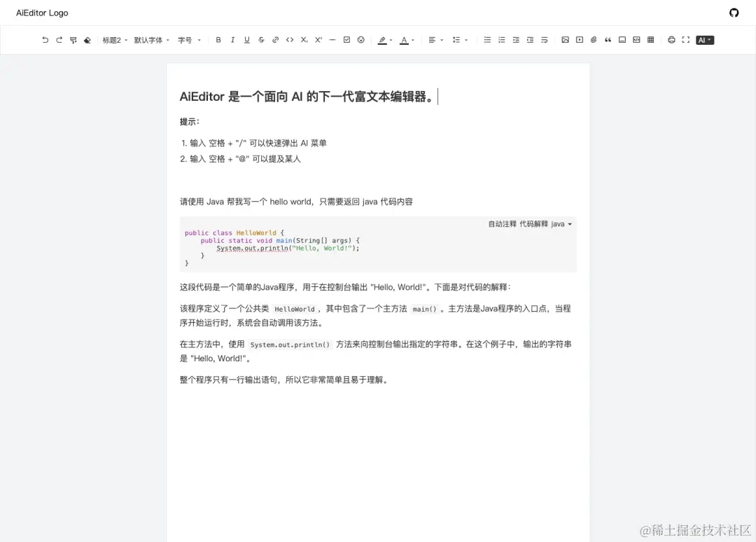
Task: Open the text alignment dropdown
Action: (x=435, y=40)
